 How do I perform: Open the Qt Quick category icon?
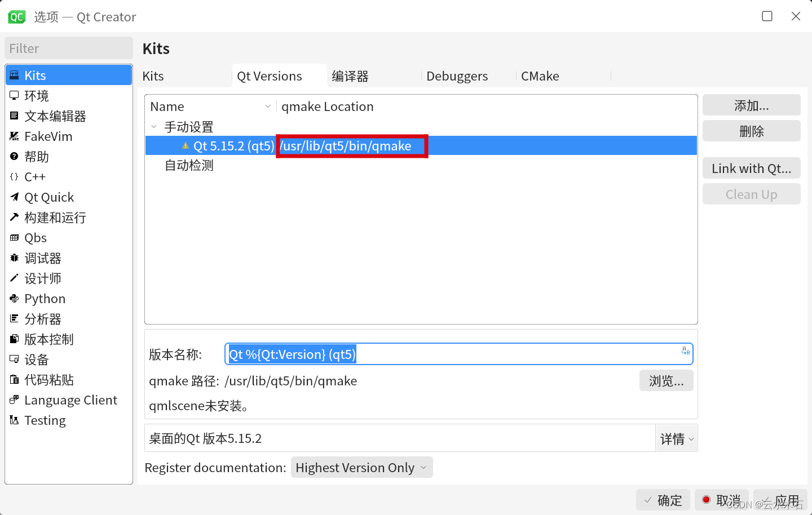click(x=15, y=197)
